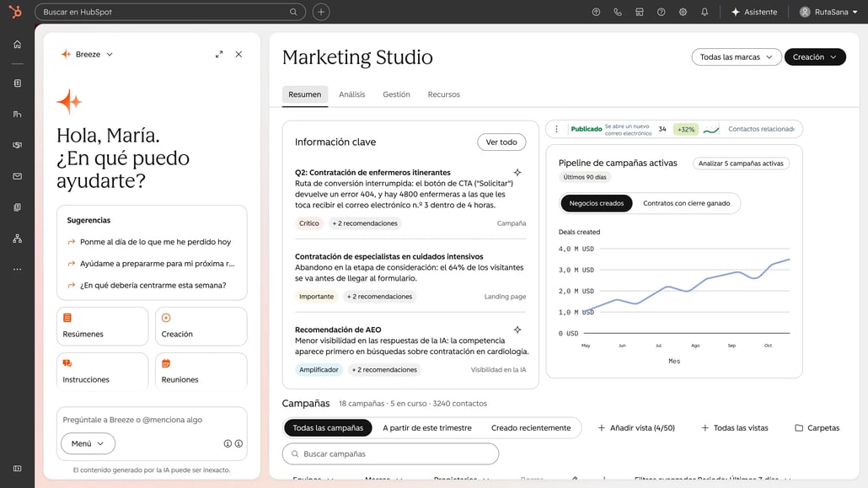Click Añadir vista (4/50)

(x=636, y=427)
